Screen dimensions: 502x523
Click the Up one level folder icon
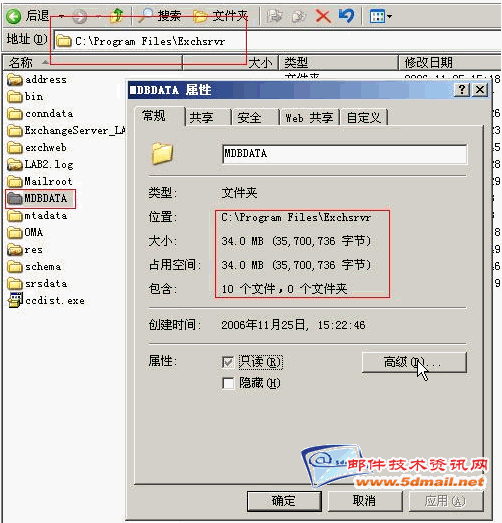117,16
